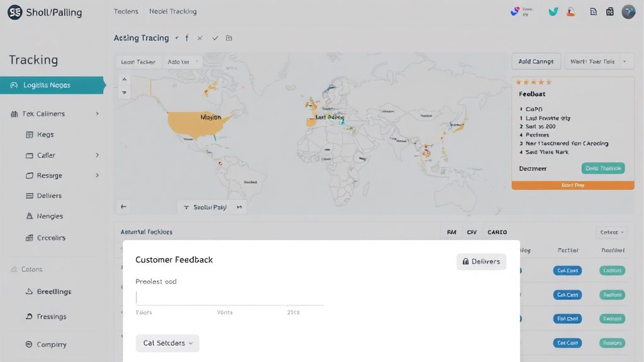Open the Delivers item in the sidebar
The width and height of the screenshot is (644, 362).
click(49, 196)
